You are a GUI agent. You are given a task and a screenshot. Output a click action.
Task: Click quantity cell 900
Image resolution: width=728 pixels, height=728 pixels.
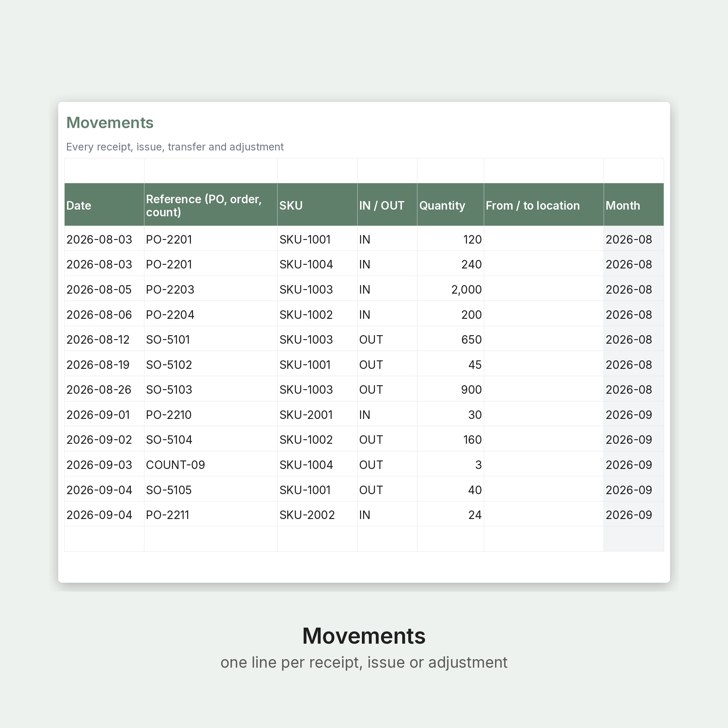(450, 389)
